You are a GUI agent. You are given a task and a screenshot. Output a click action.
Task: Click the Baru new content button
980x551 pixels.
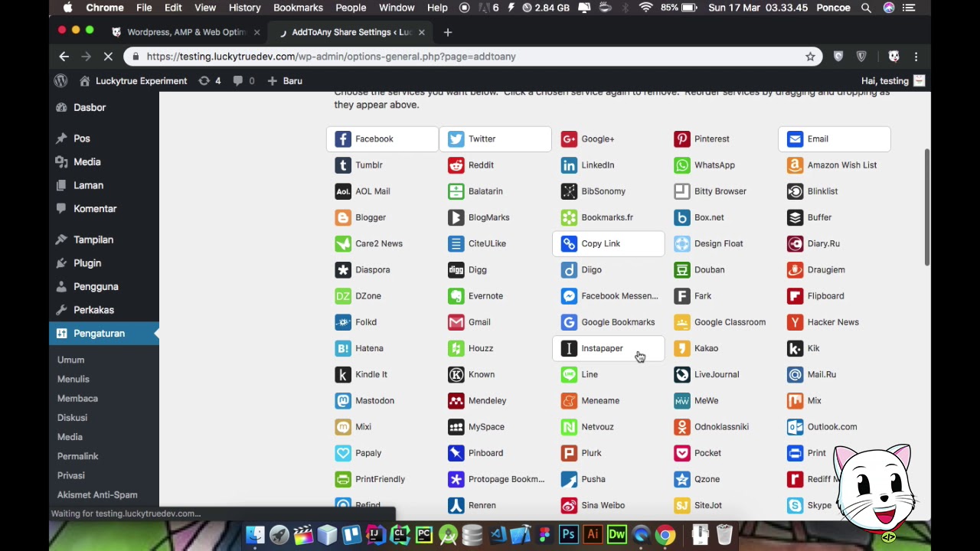click(x=284, y=81)
